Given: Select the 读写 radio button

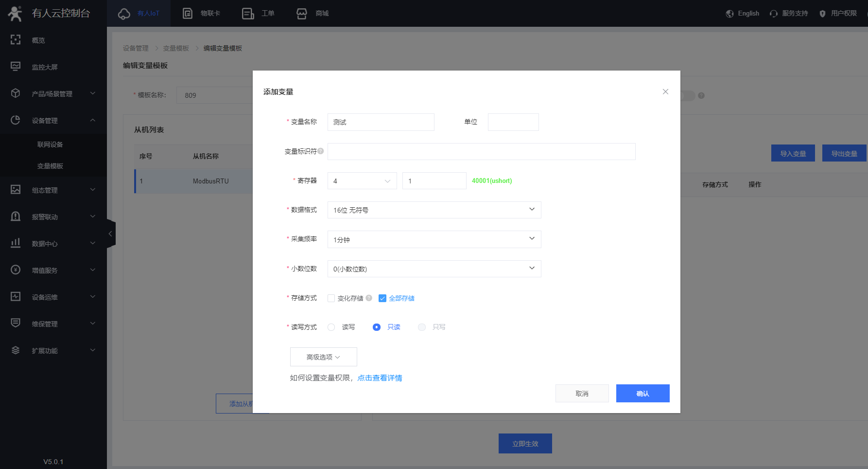Looking at the screenshot, I should pos(331,327).
